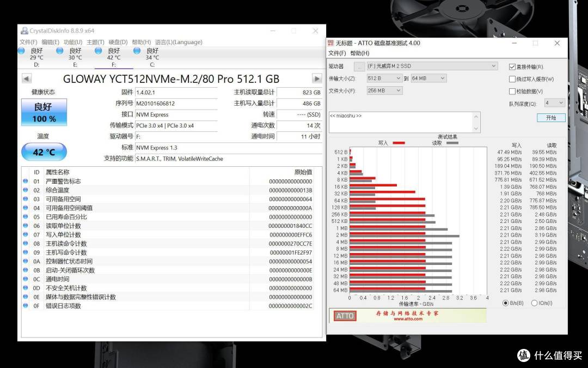The width and height of the screenshot is (588, 368).
Task: Click the 42 °C temperature indicator
Action: click(44, 152)
